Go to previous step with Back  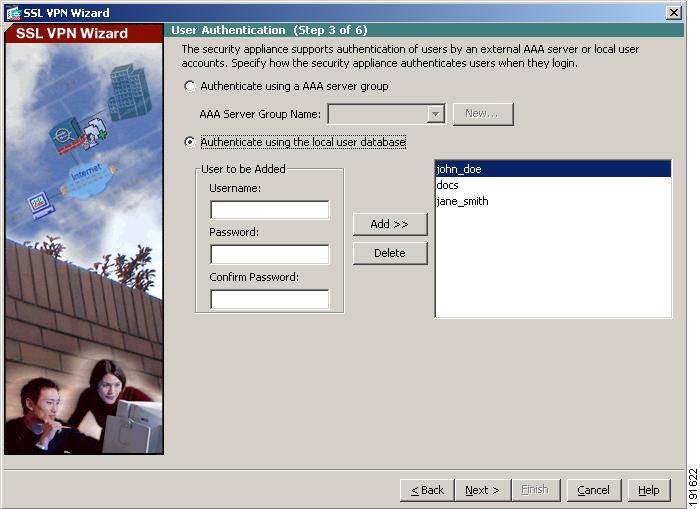coord(427,490)
